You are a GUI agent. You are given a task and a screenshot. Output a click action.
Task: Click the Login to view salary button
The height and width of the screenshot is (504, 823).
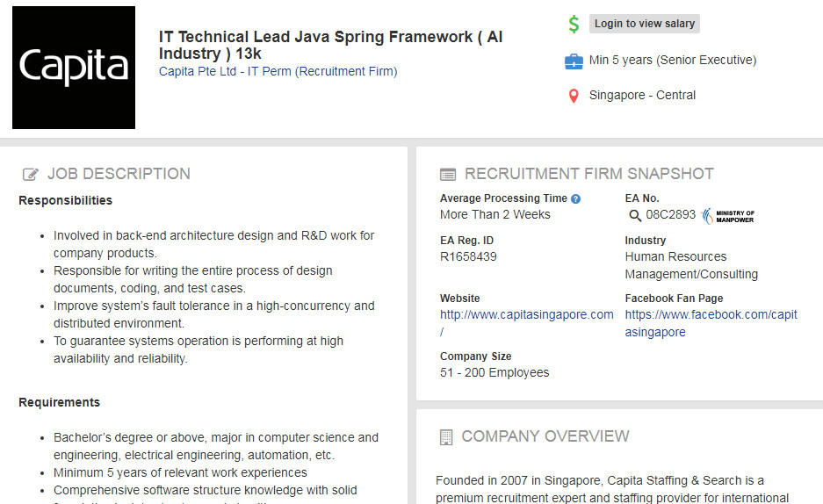click(644, 24)
